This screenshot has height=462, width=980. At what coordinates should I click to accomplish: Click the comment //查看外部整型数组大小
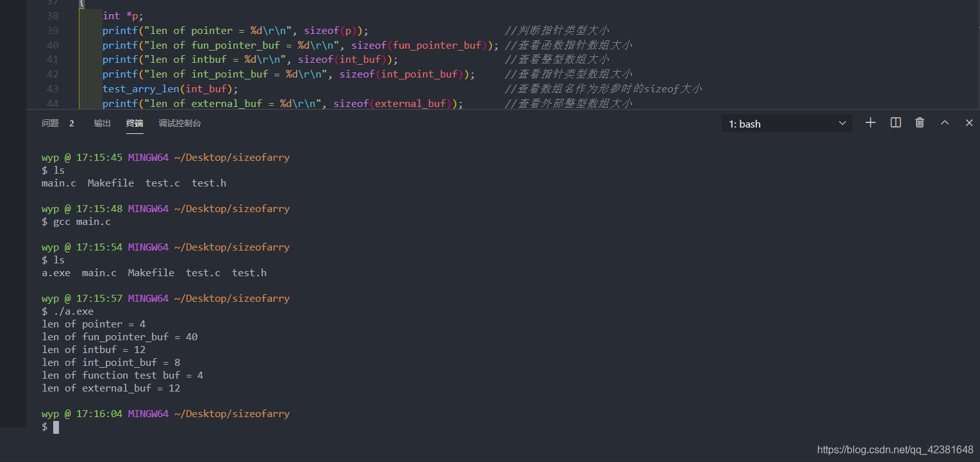pyautogui.click(x=569, y=103)
